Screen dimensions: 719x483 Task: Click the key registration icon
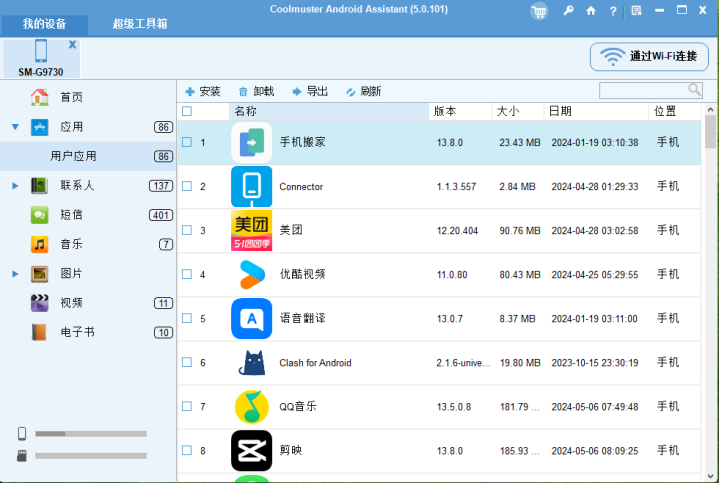(x=568, y=11)
